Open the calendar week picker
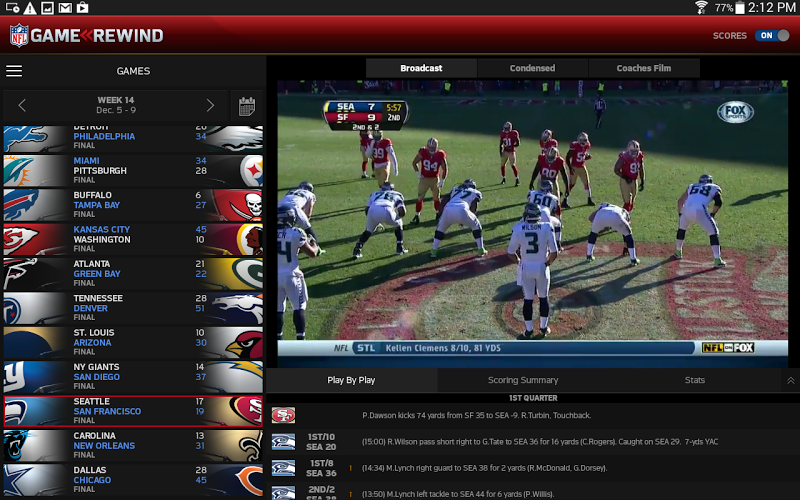 point(247,107)
